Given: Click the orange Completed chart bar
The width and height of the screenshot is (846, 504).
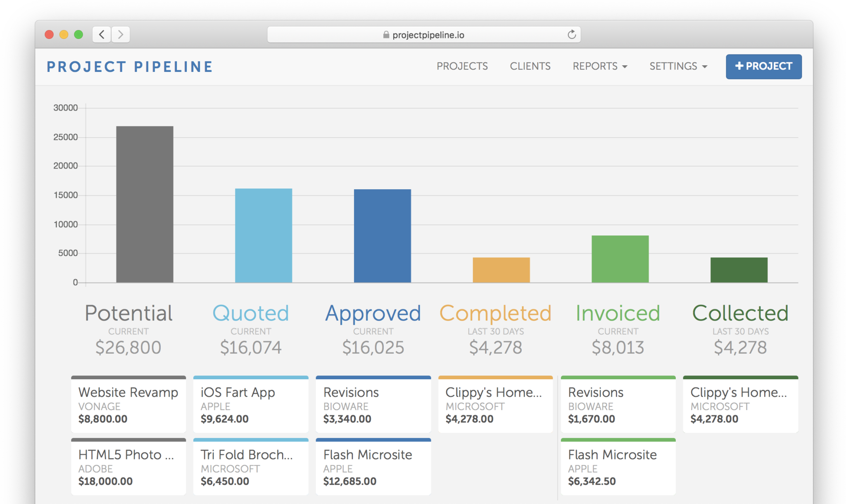Looking at the screenshot, I should click(501, 270).
